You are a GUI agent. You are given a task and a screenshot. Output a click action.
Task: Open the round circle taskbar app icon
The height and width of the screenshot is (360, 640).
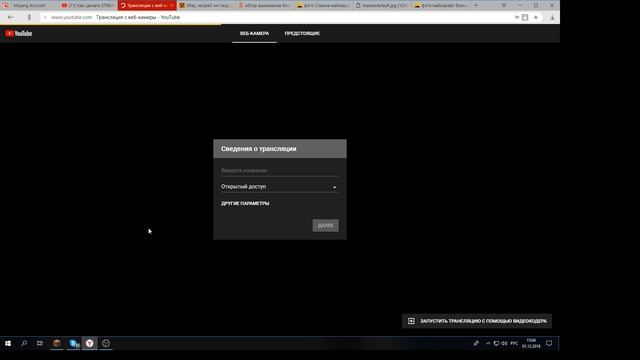pyautogui.click(x=106, y=343)
